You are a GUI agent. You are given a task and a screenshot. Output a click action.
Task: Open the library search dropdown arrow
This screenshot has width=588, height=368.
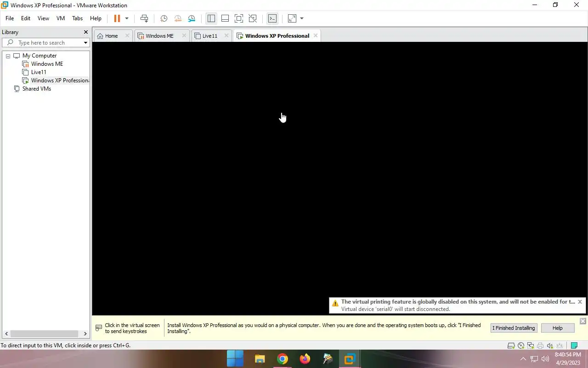85,43
